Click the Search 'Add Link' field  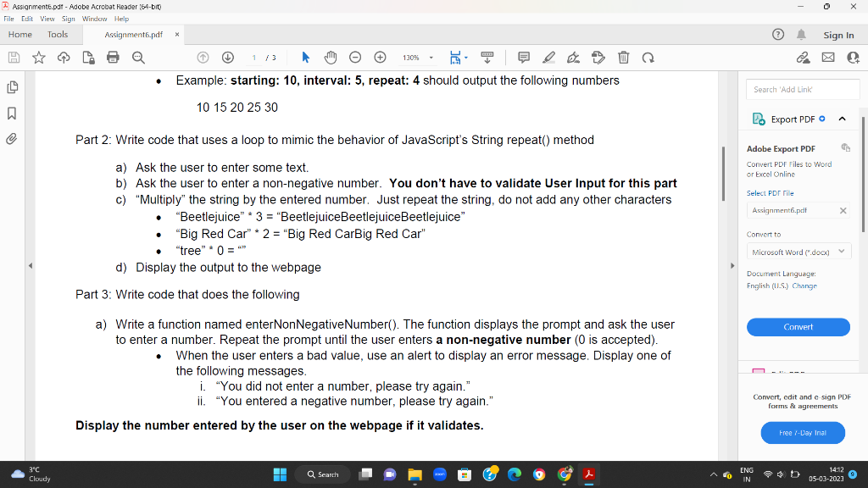(802, 89)
